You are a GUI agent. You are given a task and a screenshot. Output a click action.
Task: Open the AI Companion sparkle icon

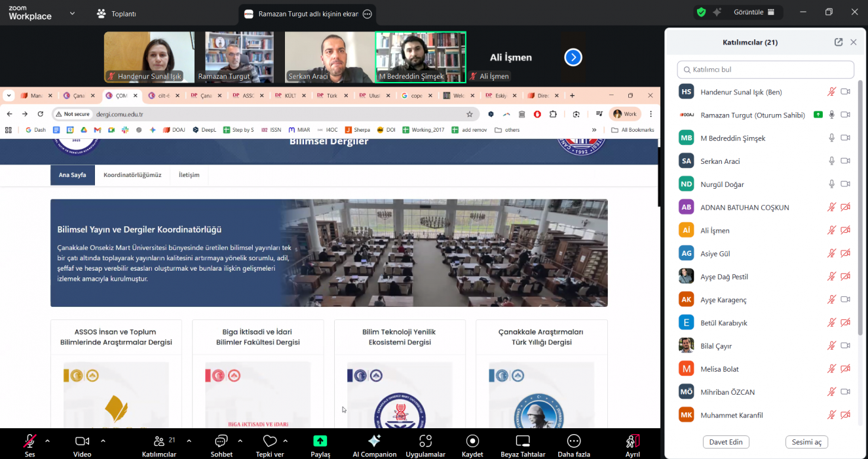(374, 441)
